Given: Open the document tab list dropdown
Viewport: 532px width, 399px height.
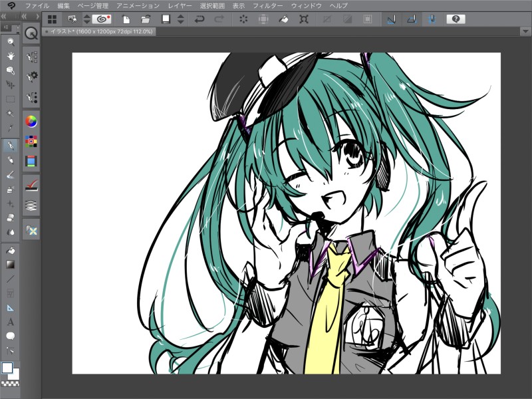Looking at the screenshot, I should coord(525,31).
